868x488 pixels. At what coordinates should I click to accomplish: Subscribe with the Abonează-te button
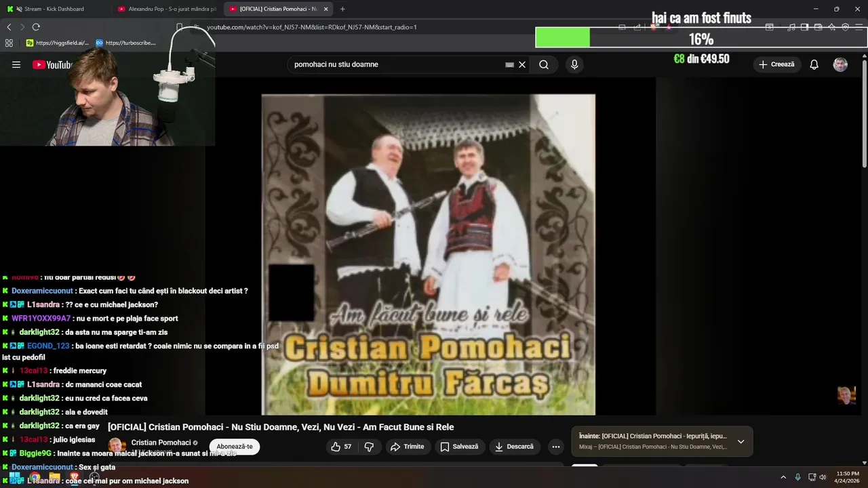(235, 447)
